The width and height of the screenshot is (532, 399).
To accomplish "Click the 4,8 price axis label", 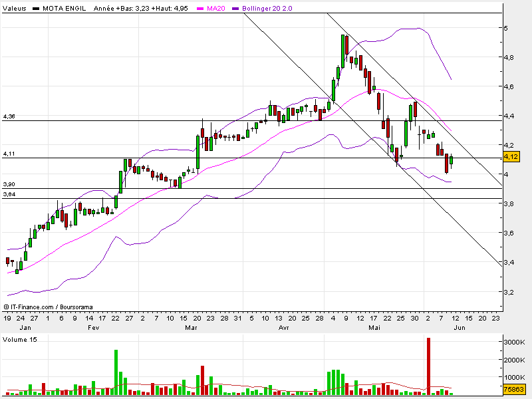I will 509,57.
